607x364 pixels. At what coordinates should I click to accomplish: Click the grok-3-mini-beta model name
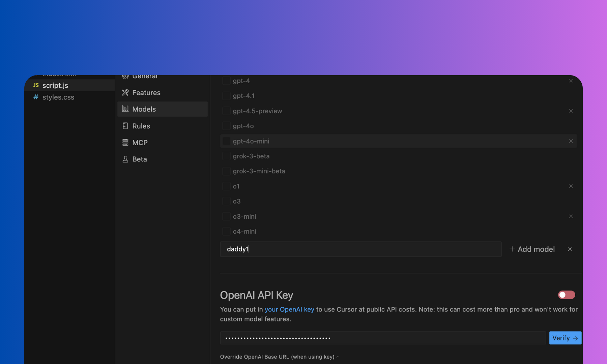[259, 171]
